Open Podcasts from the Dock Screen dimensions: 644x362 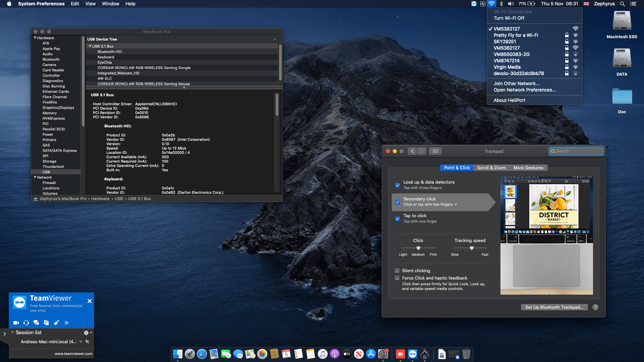[335, 354]
